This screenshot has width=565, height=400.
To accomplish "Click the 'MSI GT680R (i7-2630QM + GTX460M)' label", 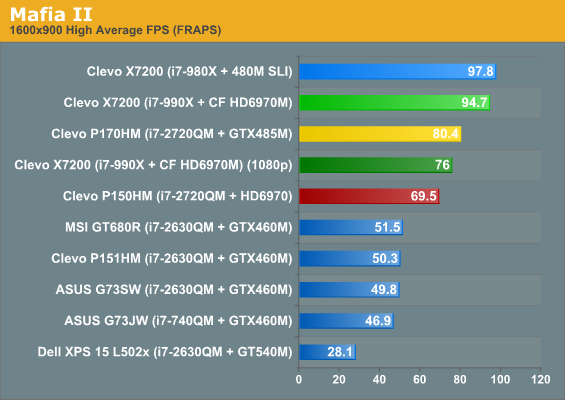I will pyautogui.click(x=179, y=227).
